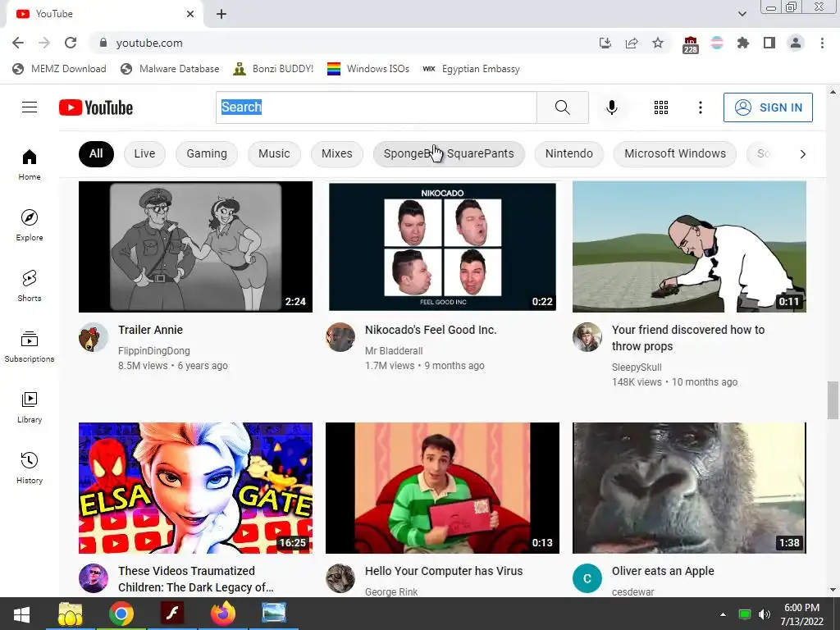This screenshot has height=630, width=840.
Task: Select the Gaming filter chip
Action: 207,153
